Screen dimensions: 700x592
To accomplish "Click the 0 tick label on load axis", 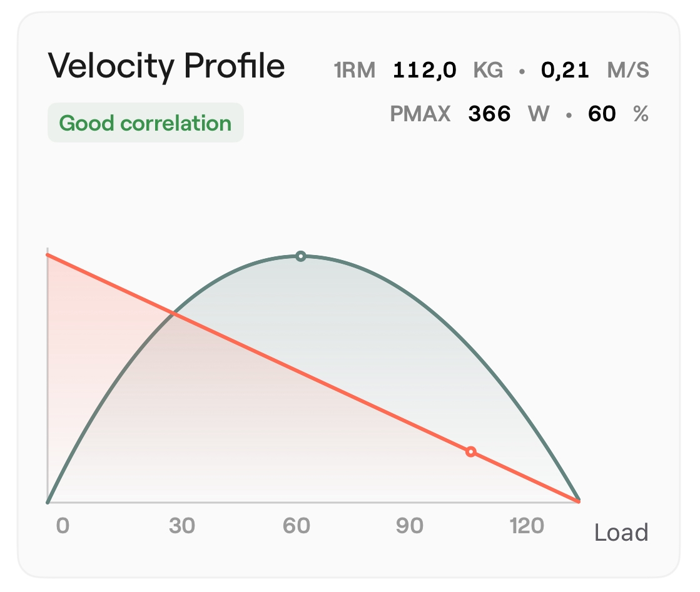I will (x=63, y=526).
